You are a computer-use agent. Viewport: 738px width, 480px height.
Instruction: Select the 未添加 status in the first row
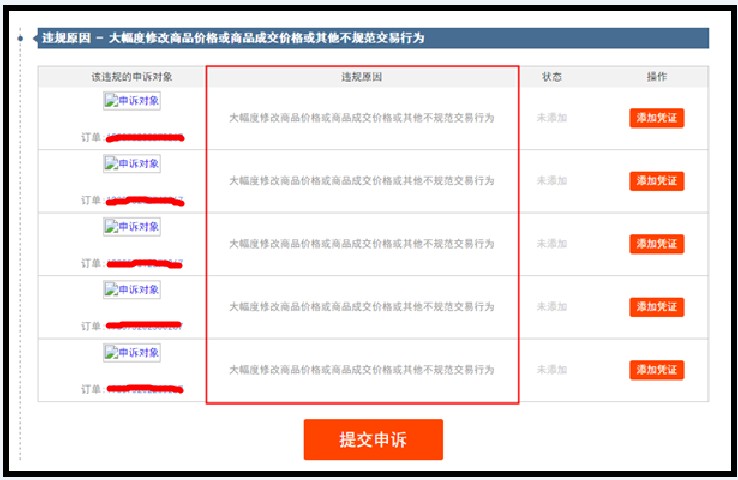[x=552, y=118]
